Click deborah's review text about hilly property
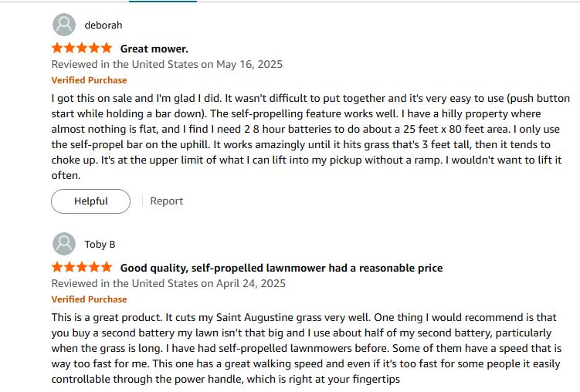Viewport: 580px width, 392px height. point(310,137)
